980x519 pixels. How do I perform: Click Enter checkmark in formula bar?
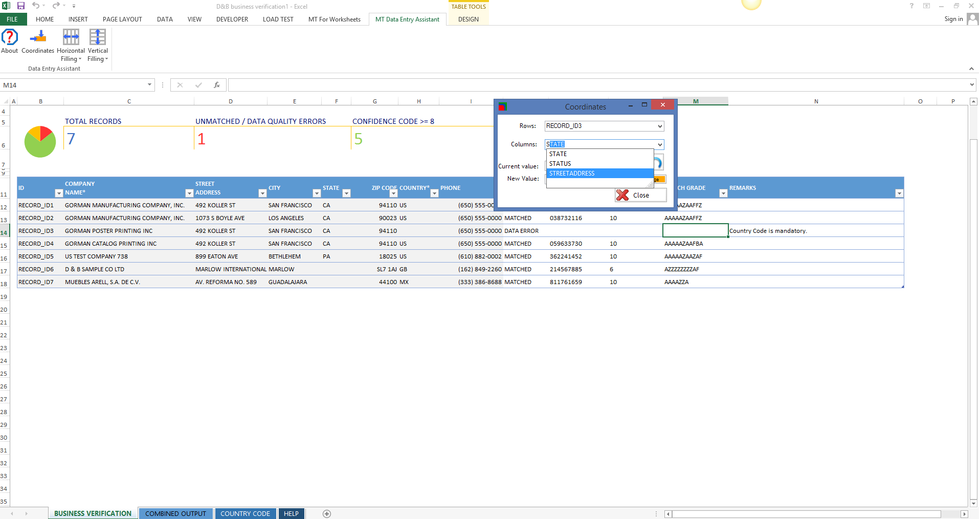coord(198,85)
